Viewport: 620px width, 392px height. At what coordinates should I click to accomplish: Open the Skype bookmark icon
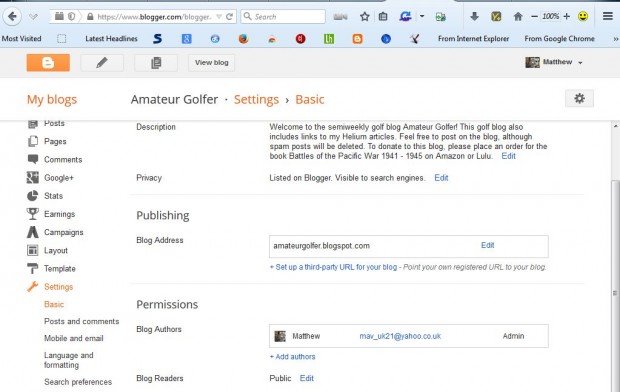(157, 39)
